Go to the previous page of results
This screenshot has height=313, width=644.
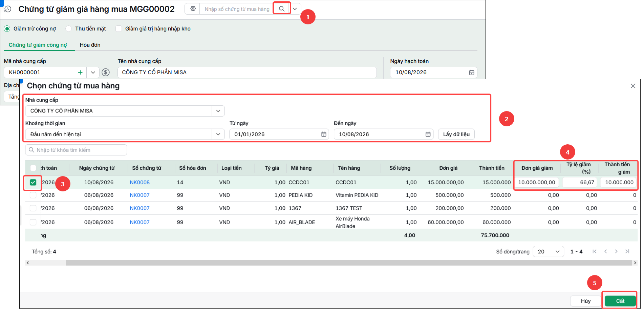(x=605, y=252)
